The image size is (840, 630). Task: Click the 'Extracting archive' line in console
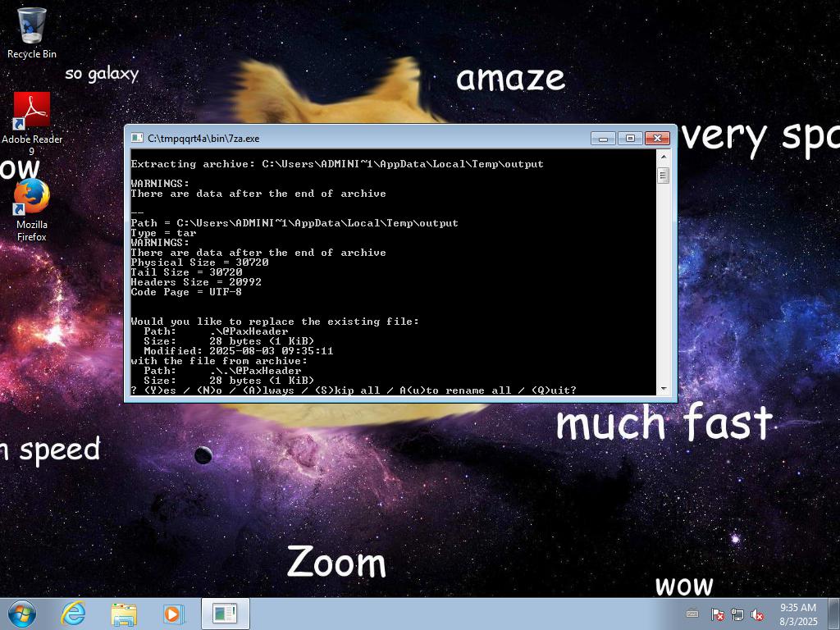[337, 164]
